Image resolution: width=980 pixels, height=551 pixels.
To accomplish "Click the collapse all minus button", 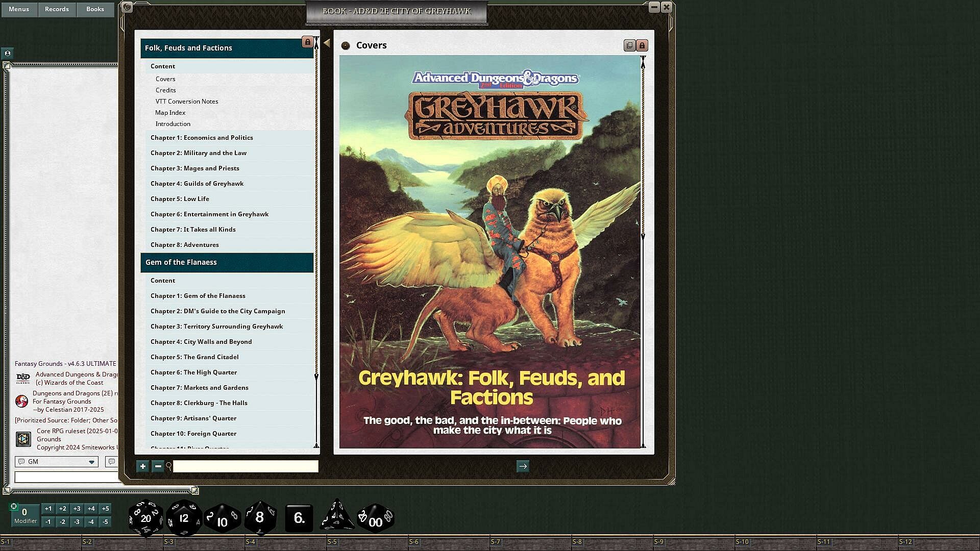I will click(x=158, y=466).
